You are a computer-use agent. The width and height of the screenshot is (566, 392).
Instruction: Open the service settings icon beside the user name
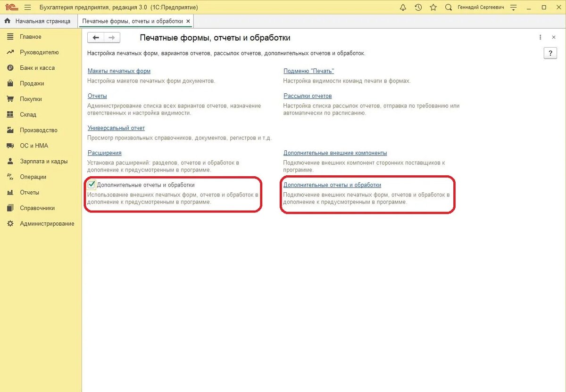pos(513,8)
